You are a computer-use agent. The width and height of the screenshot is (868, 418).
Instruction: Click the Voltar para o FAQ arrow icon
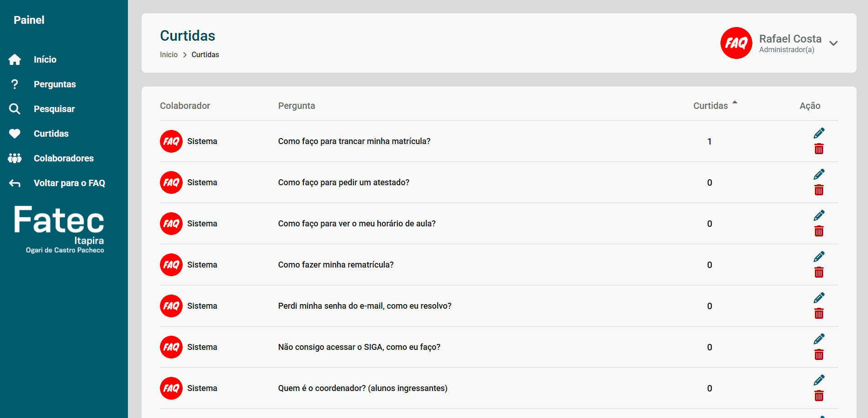coord(15,183)
